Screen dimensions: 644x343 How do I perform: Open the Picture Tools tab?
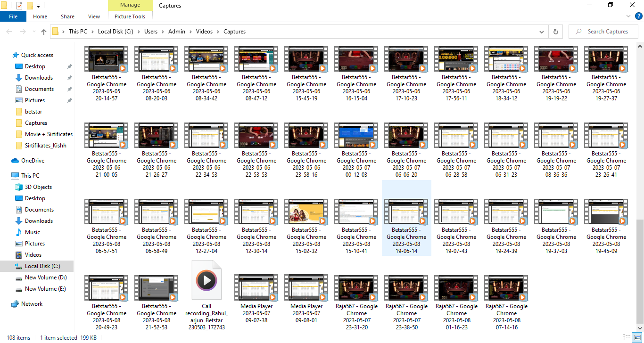pos(130,16)
